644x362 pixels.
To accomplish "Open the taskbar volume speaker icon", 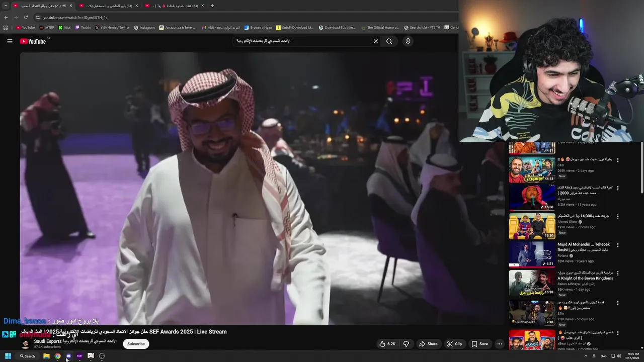I will tap(619, 356).
